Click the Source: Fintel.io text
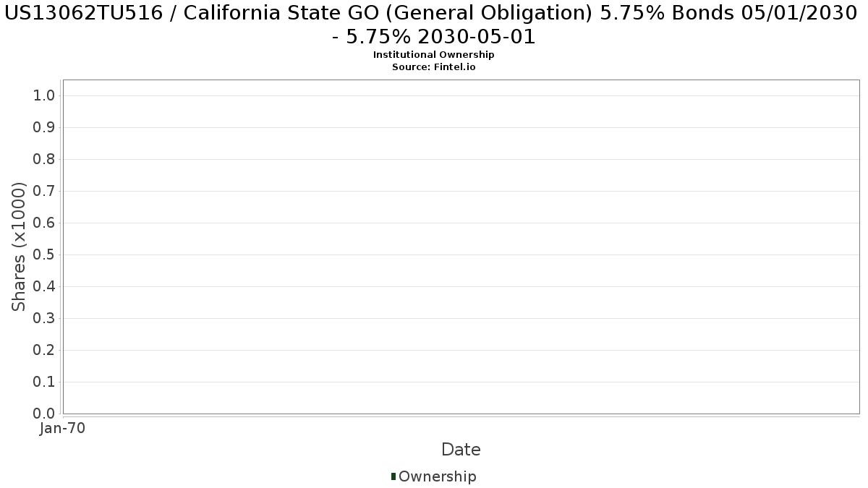This screenshot has height=488, width=868. [x=434, y=67]
